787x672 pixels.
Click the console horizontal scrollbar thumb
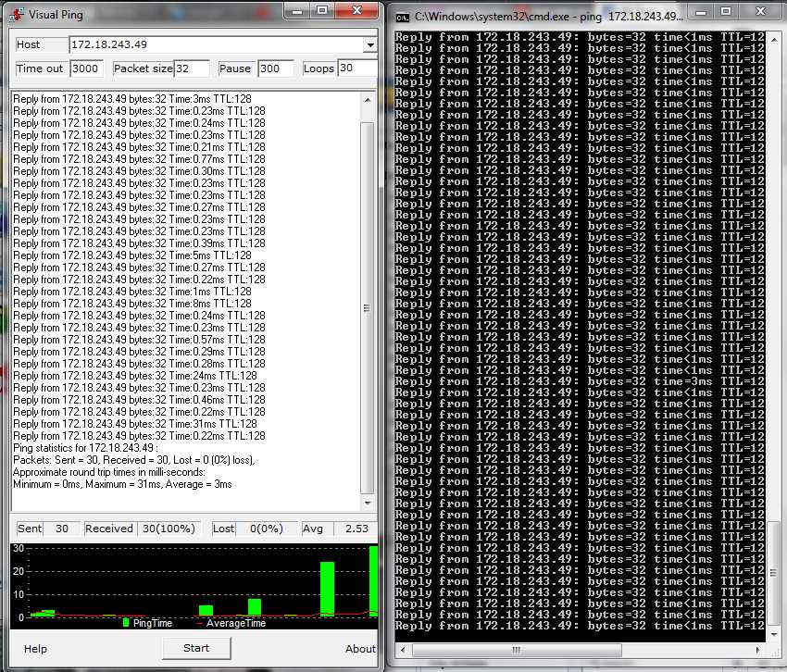[x=517, y=651]
